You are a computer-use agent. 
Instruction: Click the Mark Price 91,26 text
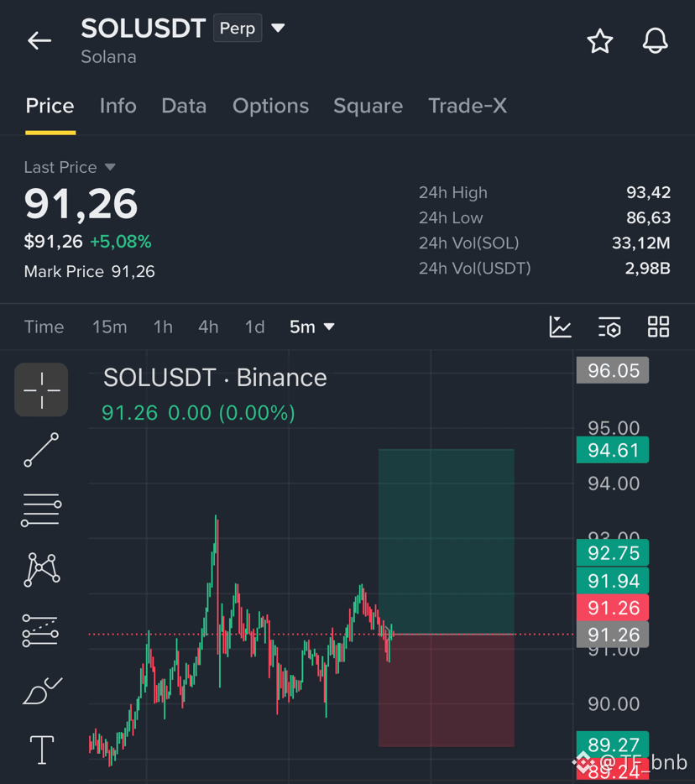coord(90,271)
